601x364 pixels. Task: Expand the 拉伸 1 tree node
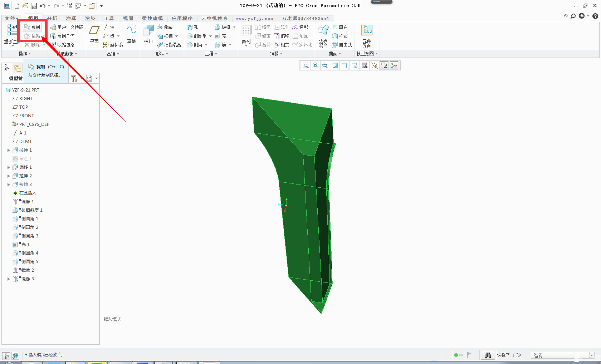9,150
